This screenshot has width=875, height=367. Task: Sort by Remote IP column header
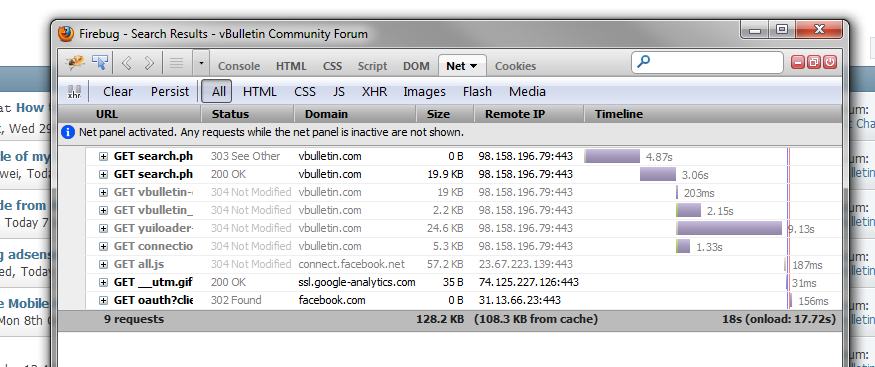[x=529, y=114]
